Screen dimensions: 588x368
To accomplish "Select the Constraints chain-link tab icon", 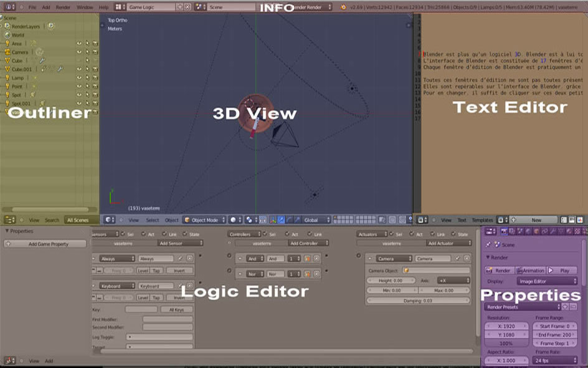I will [544, 231].
